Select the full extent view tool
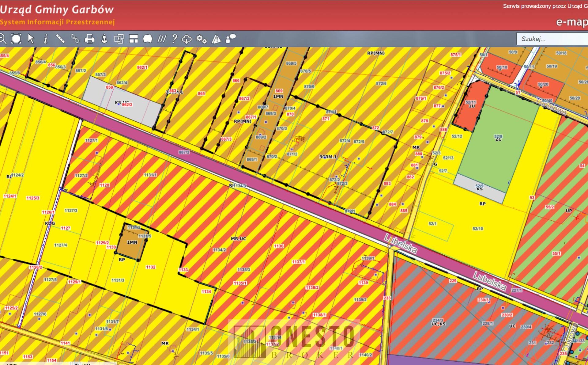The image size is (588, 365). (16, 39)
